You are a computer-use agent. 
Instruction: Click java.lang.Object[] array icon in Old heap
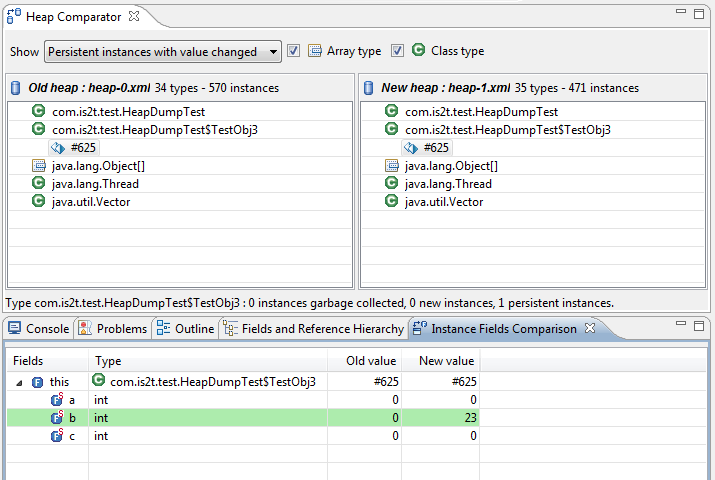(39, 166)
